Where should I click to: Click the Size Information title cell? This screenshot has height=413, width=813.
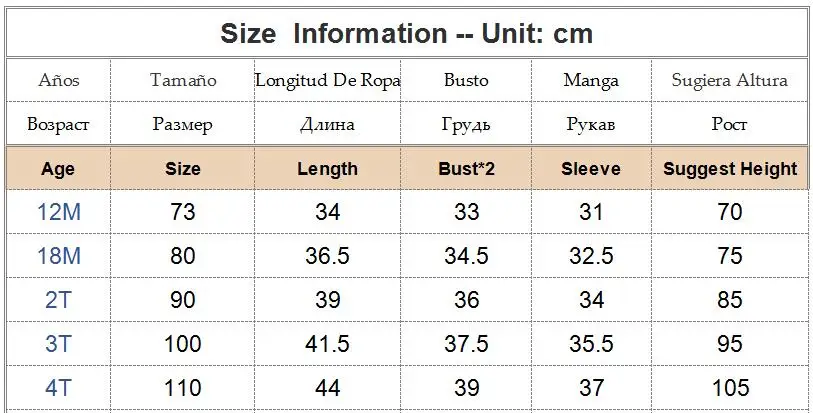[x=406, y=34]
